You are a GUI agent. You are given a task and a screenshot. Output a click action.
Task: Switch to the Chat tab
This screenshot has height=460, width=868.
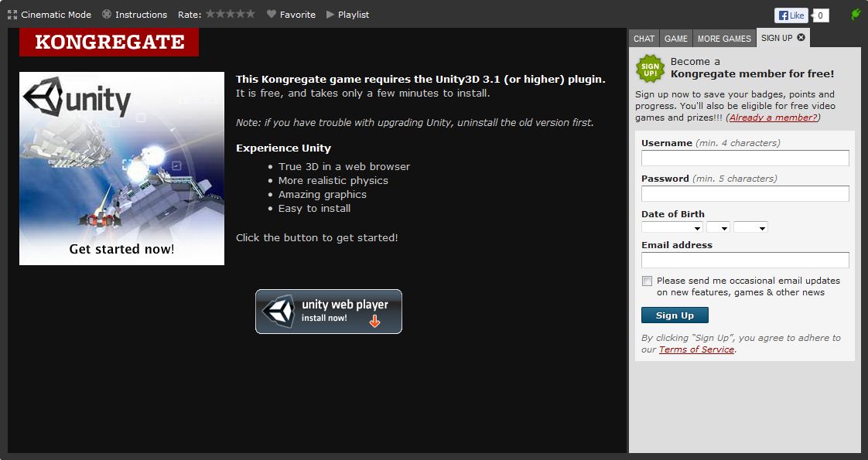click(x=644, y=39)
